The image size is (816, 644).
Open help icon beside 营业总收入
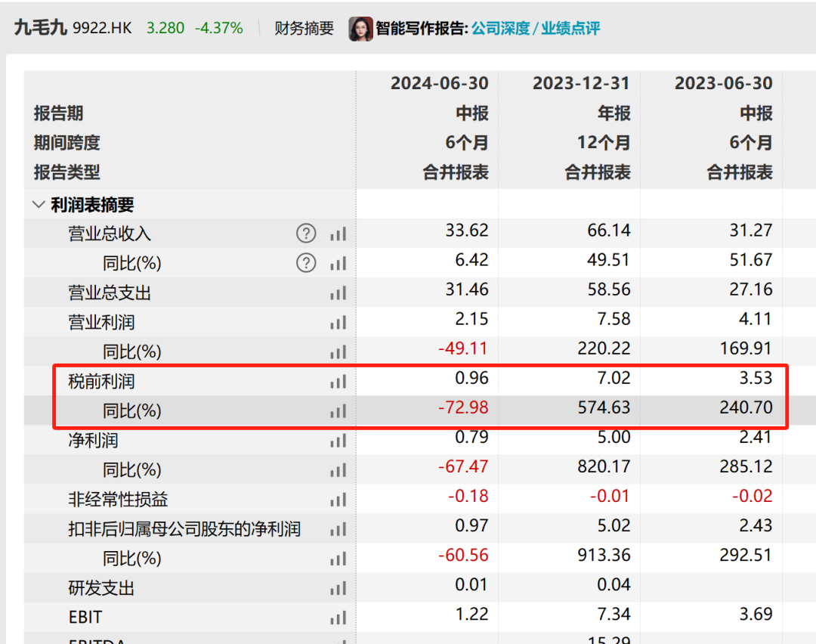pyautogui.click(x=305, y=234)
